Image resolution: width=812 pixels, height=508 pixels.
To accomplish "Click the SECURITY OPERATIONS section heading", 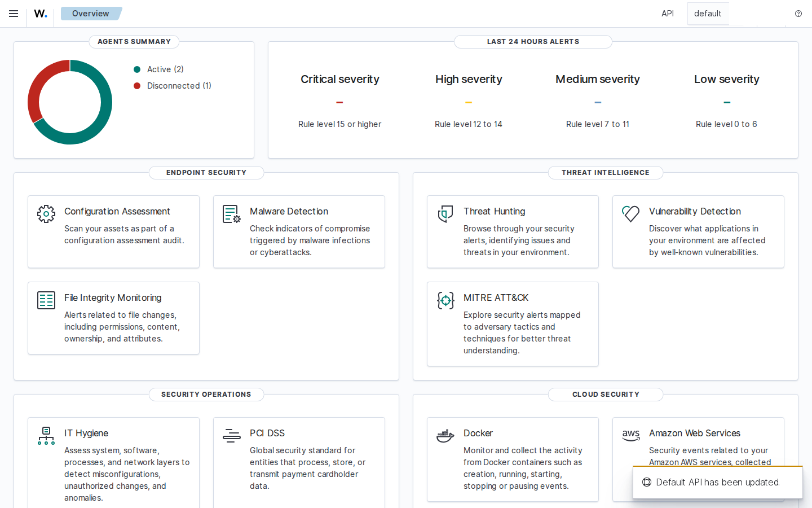I will tap(206, 395).
